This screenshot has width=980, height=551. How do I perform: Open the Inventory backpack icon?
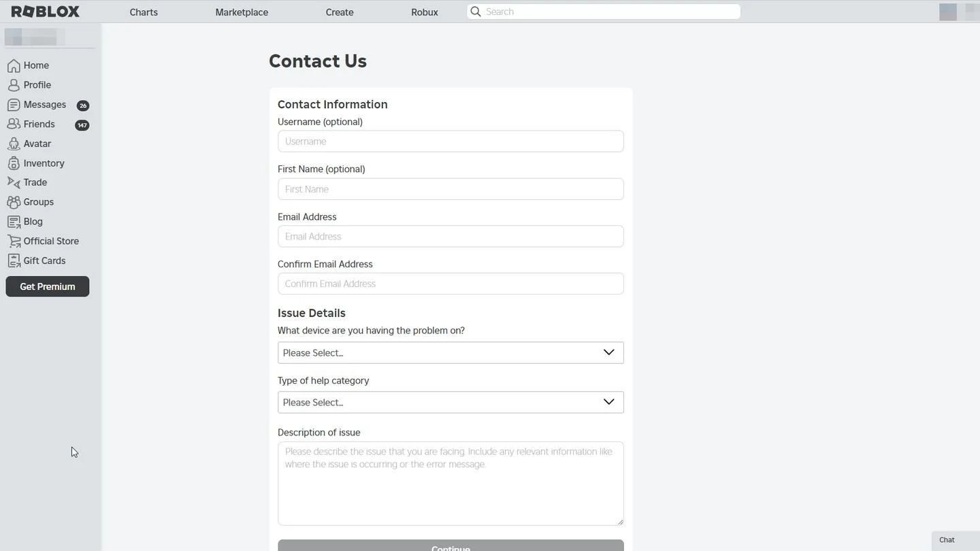pos(14,163)
